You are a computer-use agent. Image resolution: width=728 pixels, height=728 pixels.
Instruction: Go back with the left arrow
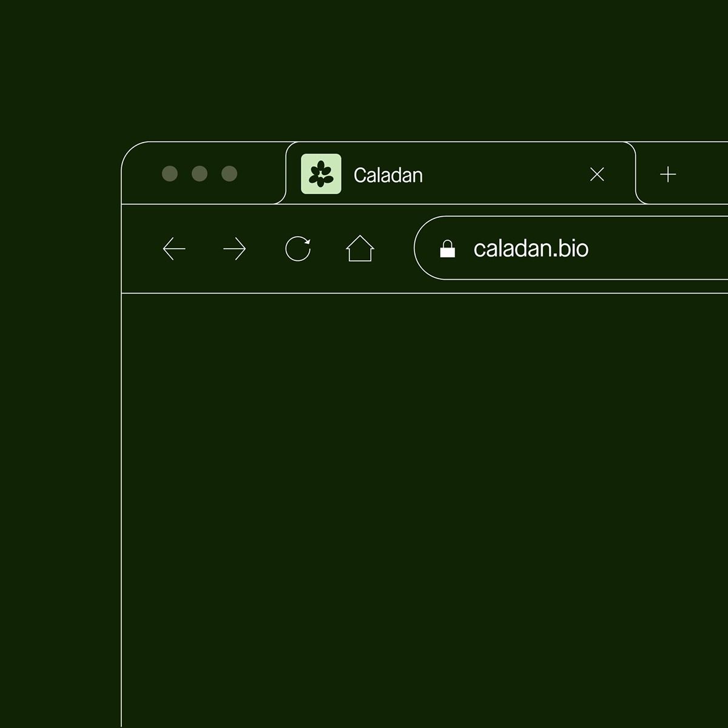click(x=174, y=249)
